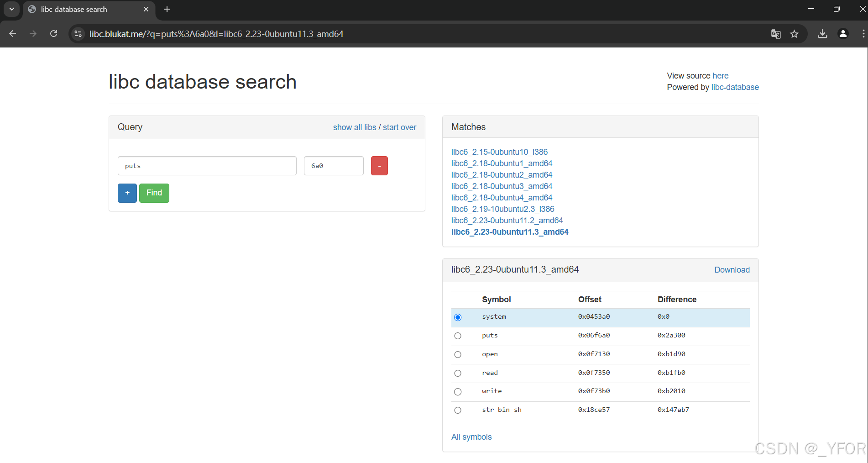Click the puts query input field
Image resolution: width=868 pixels, height=463 pixels.
207,166
